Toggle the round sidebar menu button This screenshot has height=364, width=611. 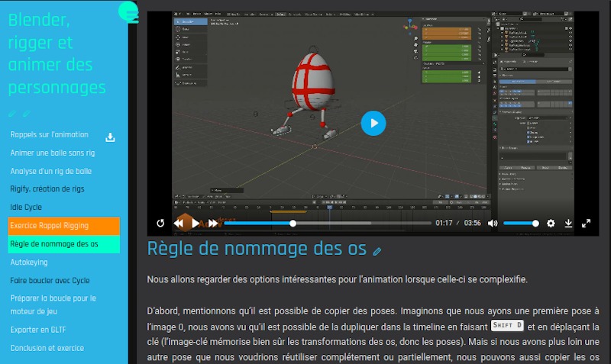[128, 11]
